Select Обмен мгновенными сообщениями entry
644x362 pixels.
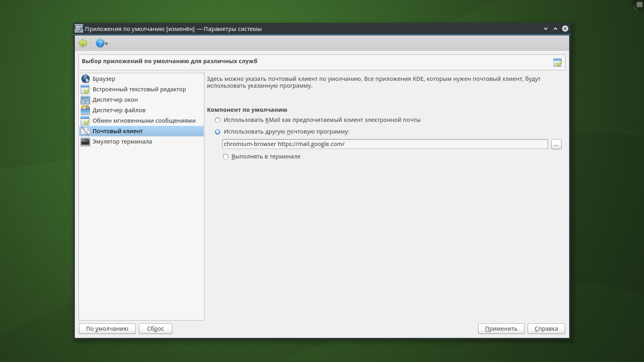[x=142, y=121]
